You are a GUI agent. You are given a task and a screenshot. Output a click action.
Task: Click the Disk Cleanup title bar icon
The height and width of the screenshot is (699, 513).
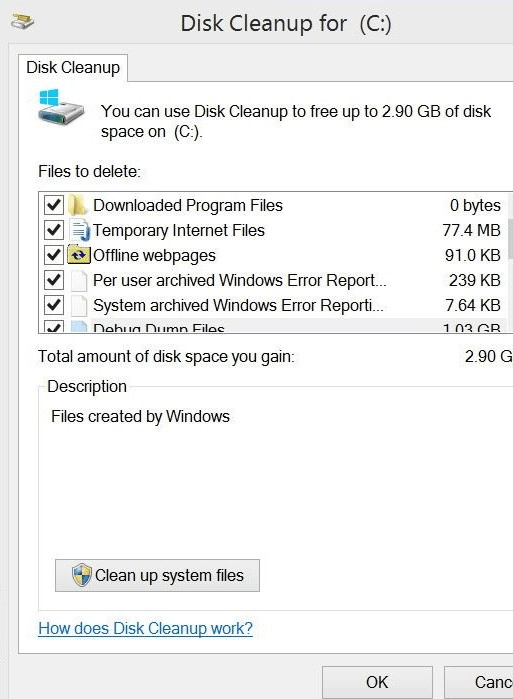pos(22,21)
